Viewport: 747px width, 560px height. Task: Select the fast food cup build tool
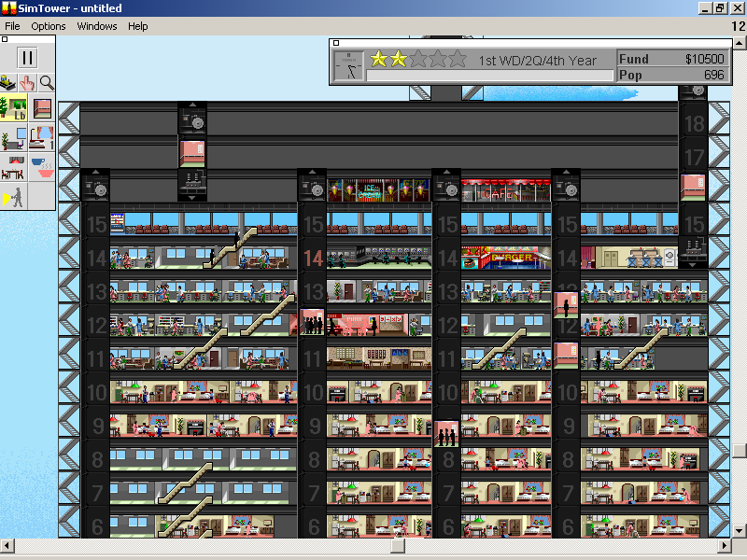click(42, 167)
